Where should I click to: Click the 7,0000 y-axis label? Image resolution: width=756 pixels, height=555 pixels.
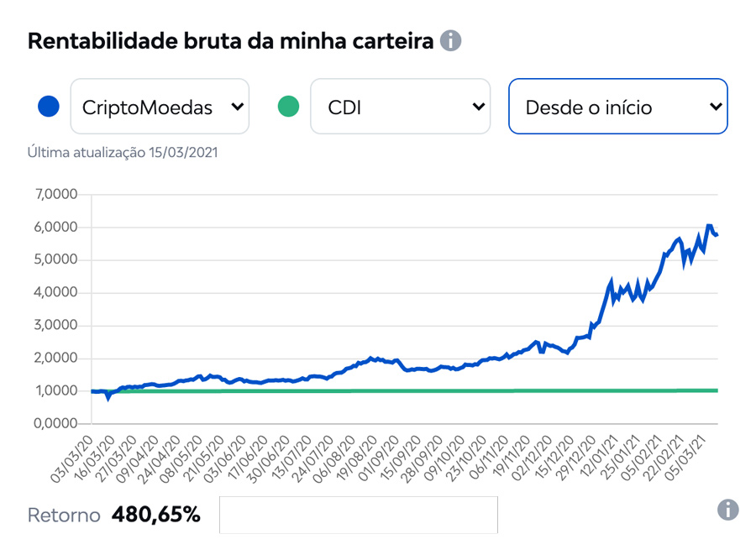point(57,195)
